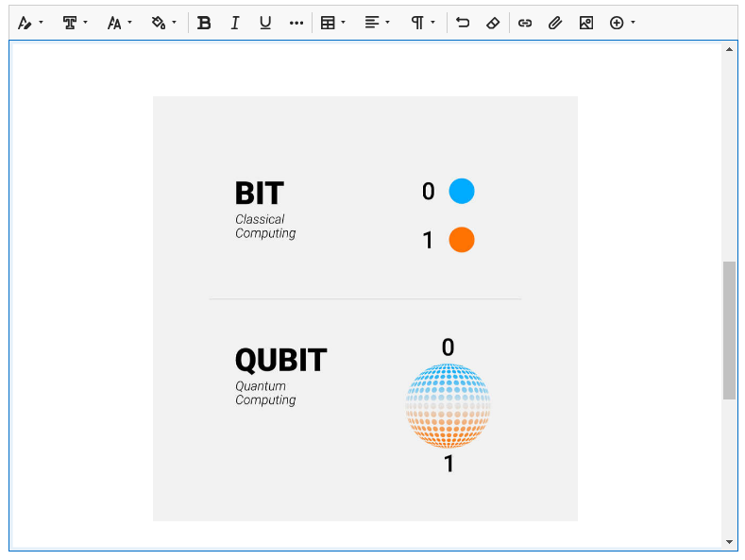
Task: Toggle bold formatting
Action: (x=204, y=23)
